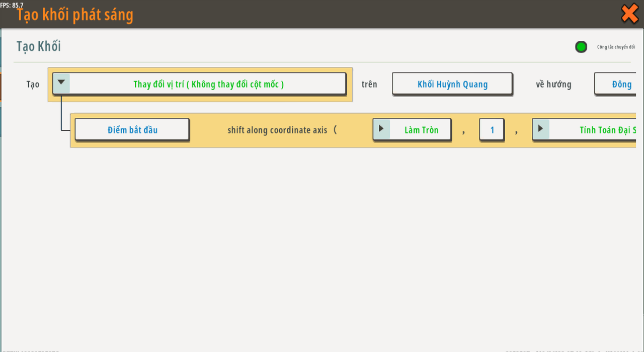Click the Điểm bắt đầu button
Viewport: 644px width, 352px height.
click(132, 130)
